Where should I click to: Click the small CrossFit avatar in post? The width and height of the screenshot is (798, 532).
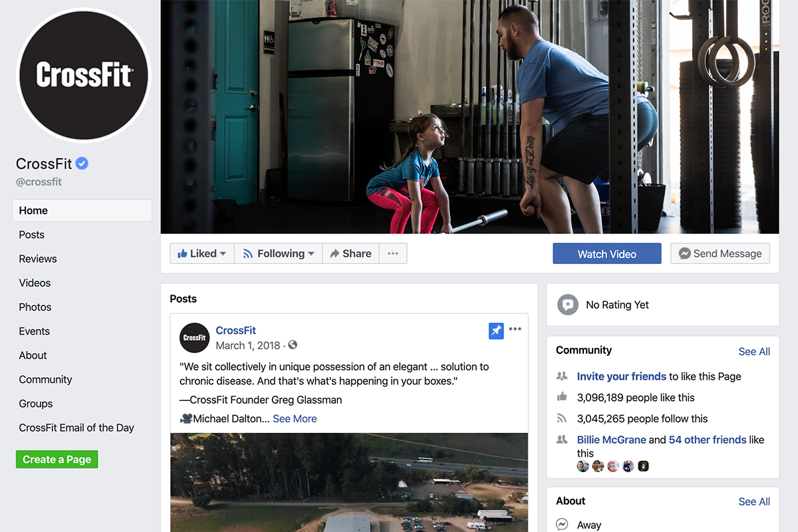(x=195, y=338)
